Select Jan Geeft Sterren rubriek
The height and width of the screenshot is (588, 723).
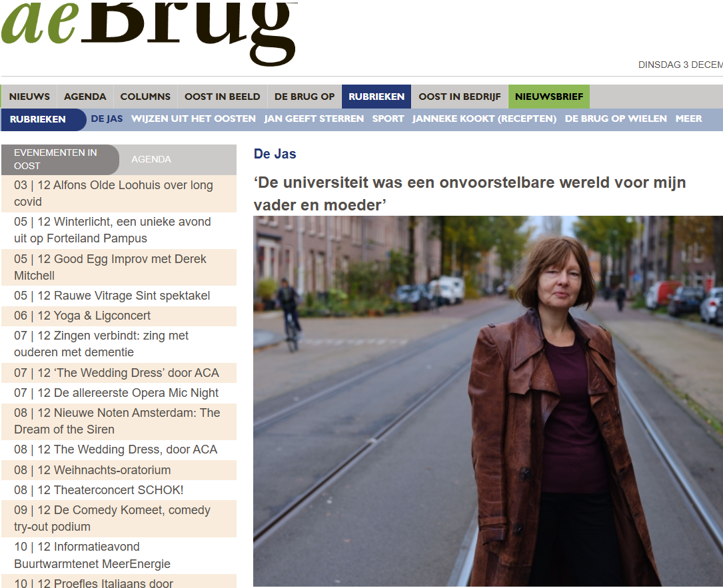[x=314, y=119]
